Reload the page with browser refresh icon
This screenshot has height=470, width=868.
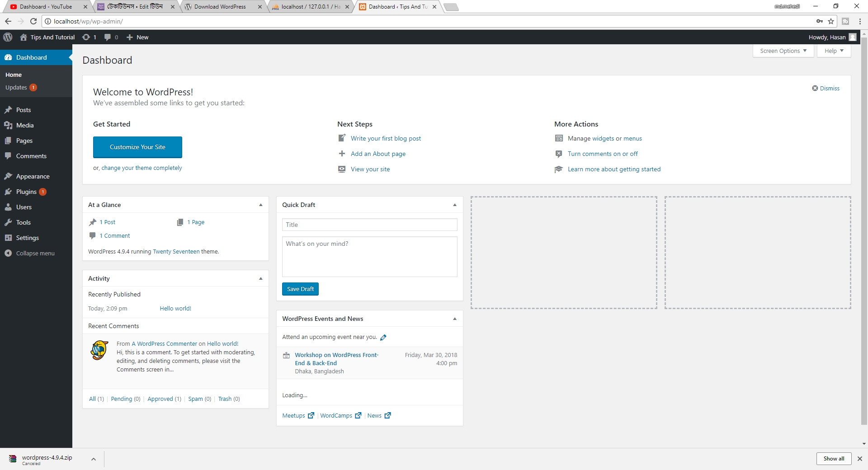pos(33,21)
